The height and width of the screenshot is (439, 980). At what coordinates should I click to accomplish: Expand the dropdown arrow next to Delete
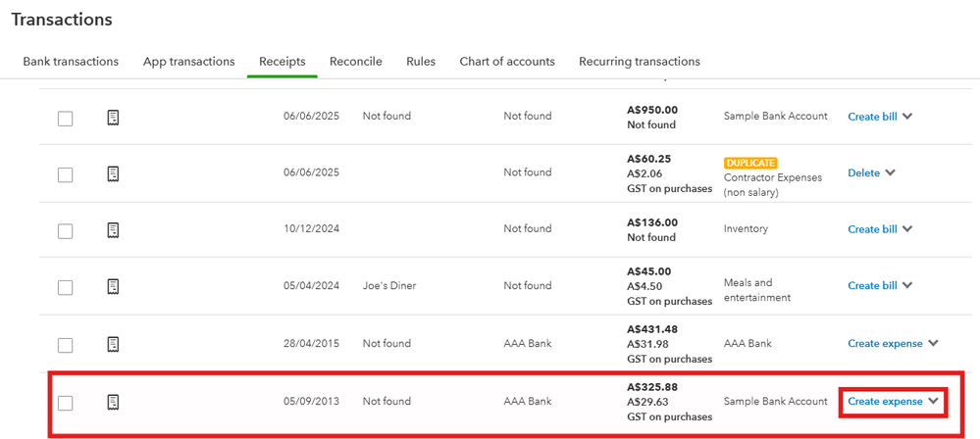[x=890, y=172]
